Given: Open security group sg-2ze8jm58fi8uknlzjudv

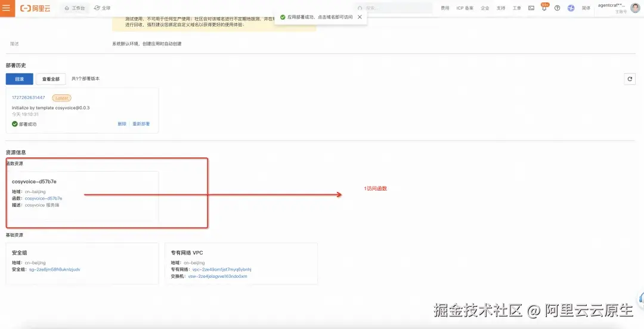Looking at the screenshot, I should click(x=55, y=270).
